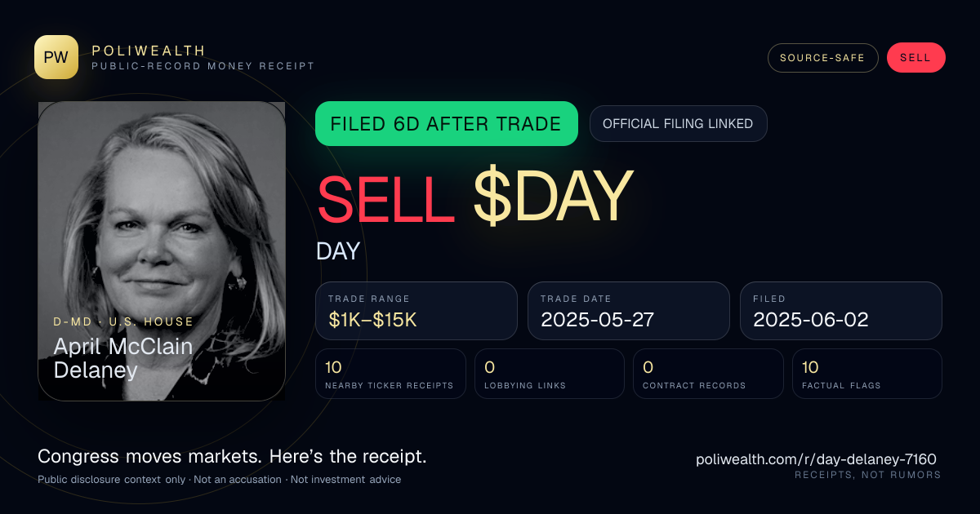The image size is (980, 514).
Task: Click the red SELL pill button
Action: click(x=915, y=58)
